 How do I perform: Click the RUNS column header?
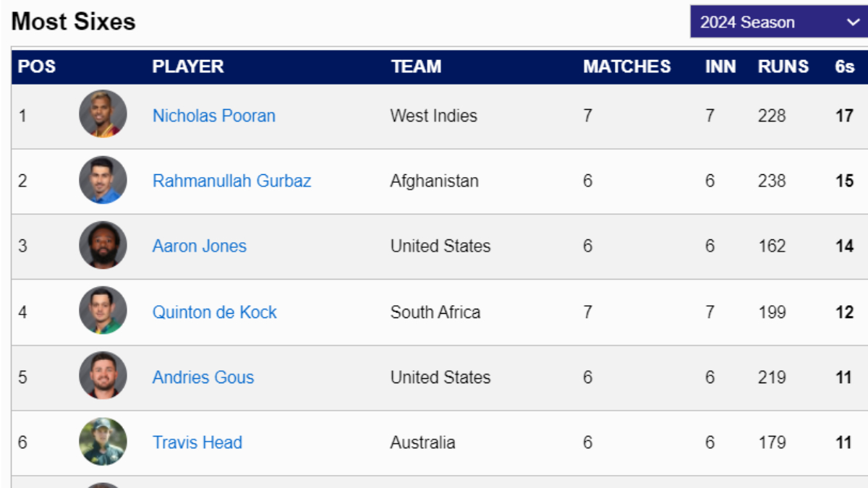[783, 67]
